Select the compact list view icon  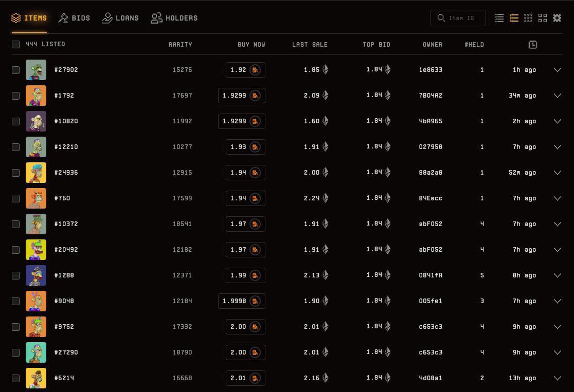click(499, 18)
